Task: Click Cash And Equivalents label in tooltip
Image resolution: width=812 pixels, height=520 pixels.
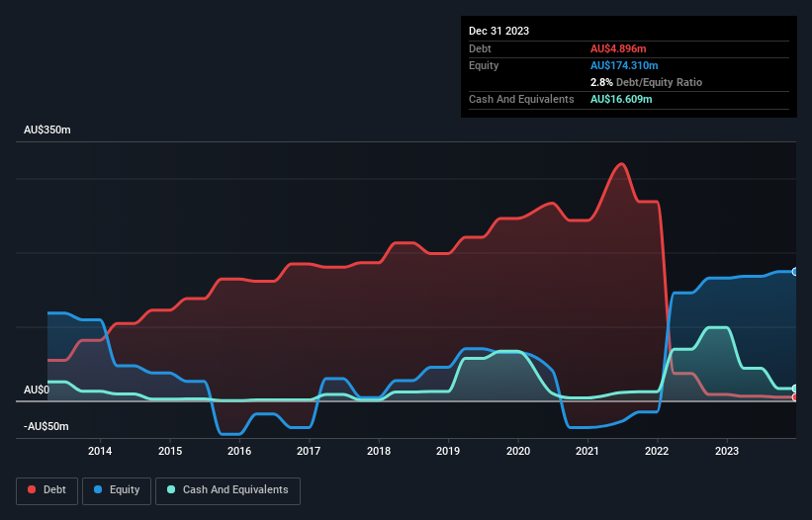Action: 521,99
